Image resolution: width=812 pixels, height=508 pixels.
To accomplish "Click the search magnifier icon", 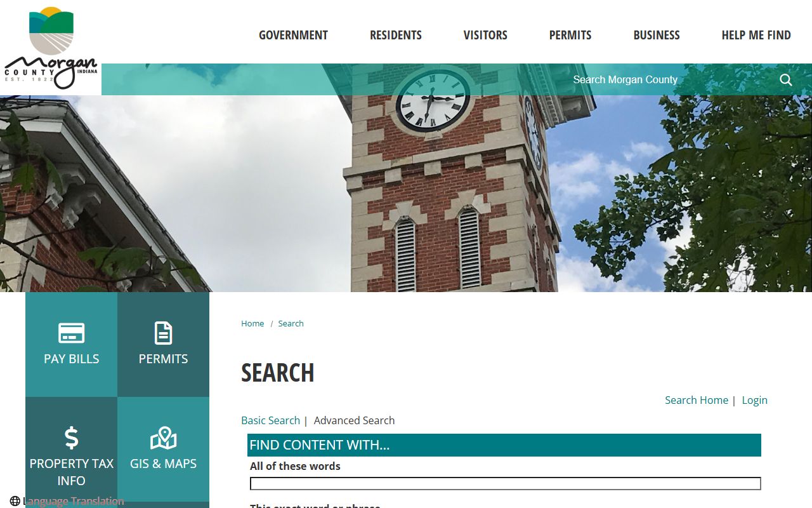I will (x=786, y=79).
